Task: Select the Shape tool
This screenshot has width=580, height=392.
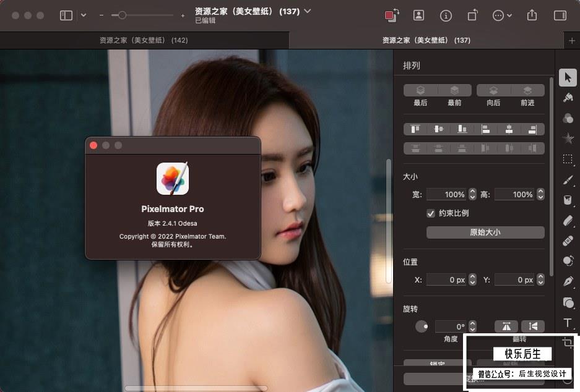Action: (x=568, y=303)
